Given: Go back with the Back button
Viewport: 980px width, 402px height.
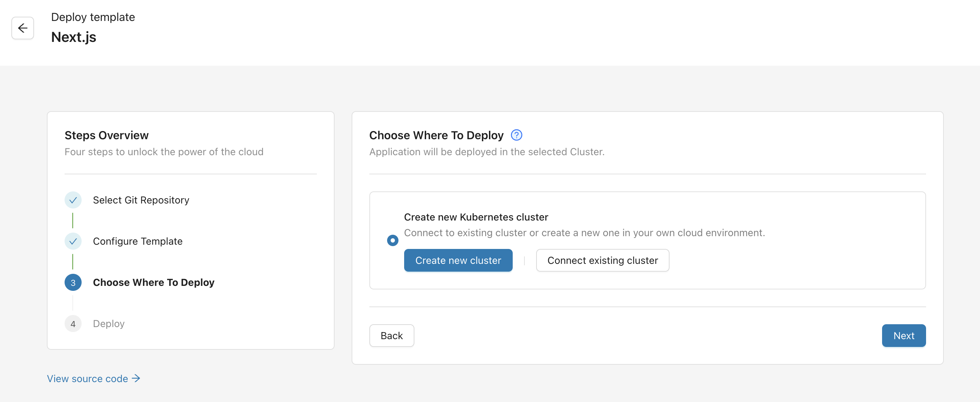Looking at the screenshot, I should pos(391,335).
